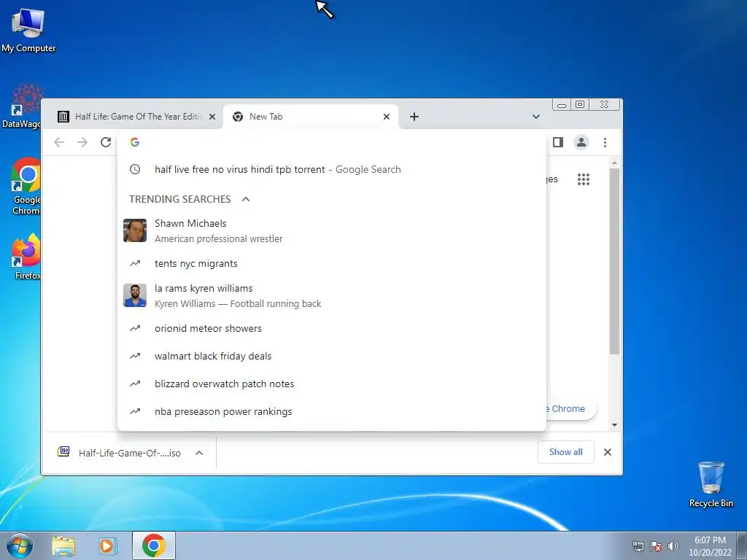Open the tab search chevron

coord(536,117)
